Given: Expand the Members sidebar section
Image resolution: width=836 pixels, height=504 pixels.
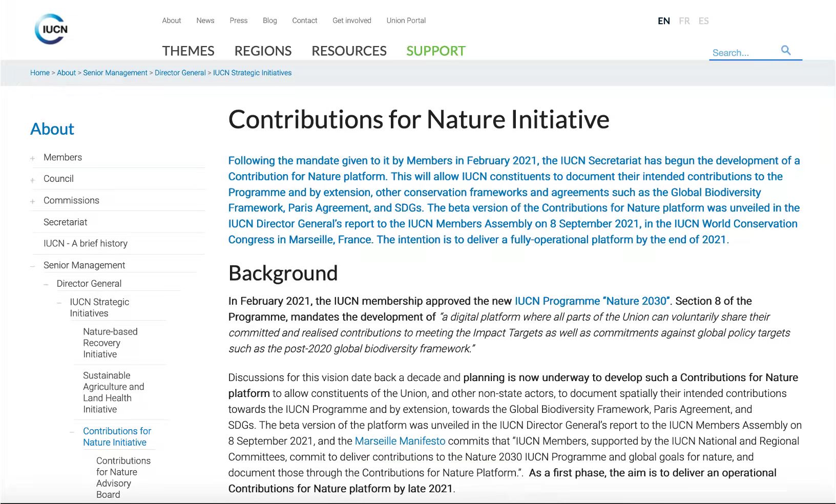Looking at the screenshot, I should [33, 158].
